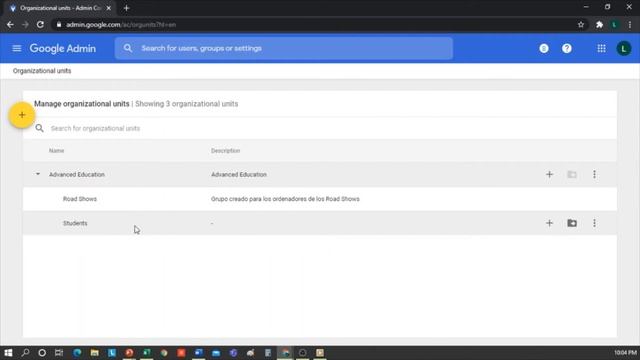Screen dimensions: 640x360
Task: Click the 'Showing 3 organizational units' text
Action: coord(187,104)
